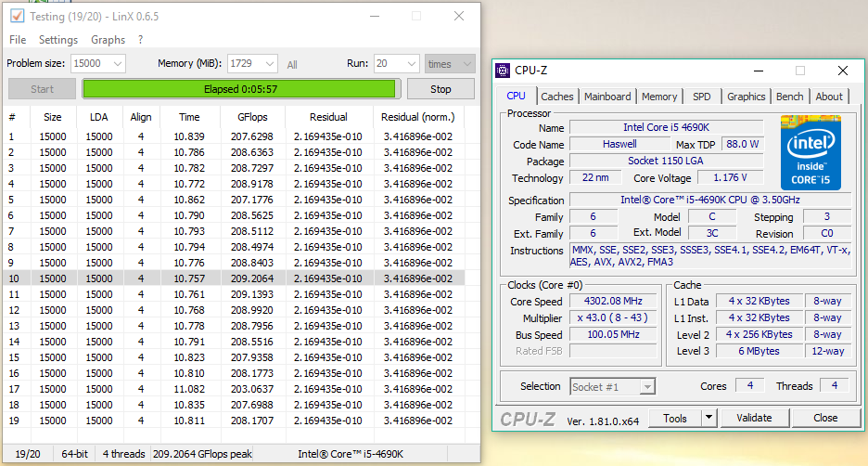Click the All memory label

coord(292,65)
